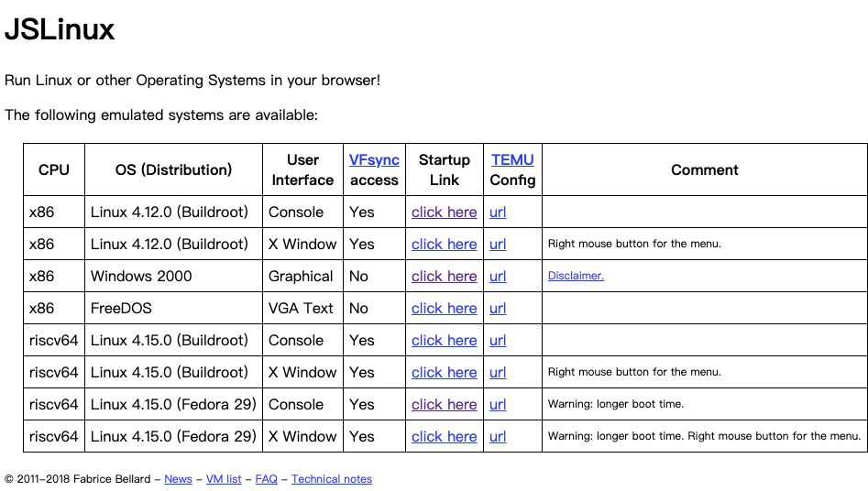Open url config for x86 Linux Console
The image size is (868, 491).
tap(498, 213)
